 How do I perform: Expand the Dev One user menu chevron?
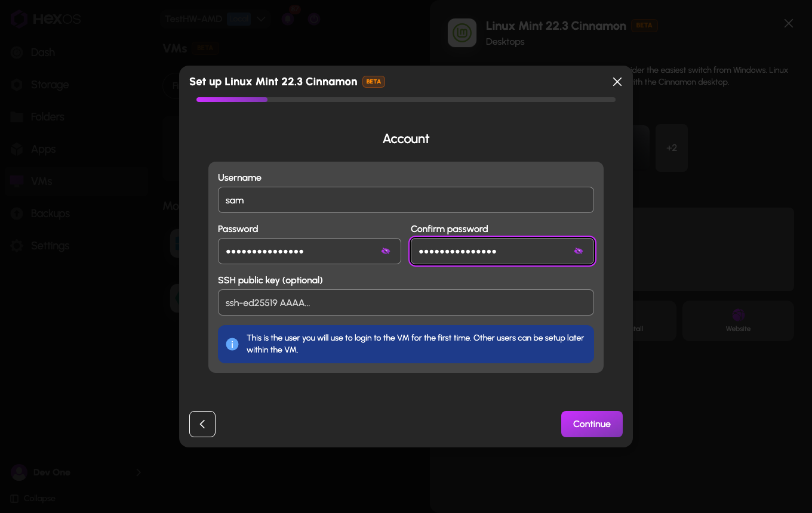[x=139, y=472]
